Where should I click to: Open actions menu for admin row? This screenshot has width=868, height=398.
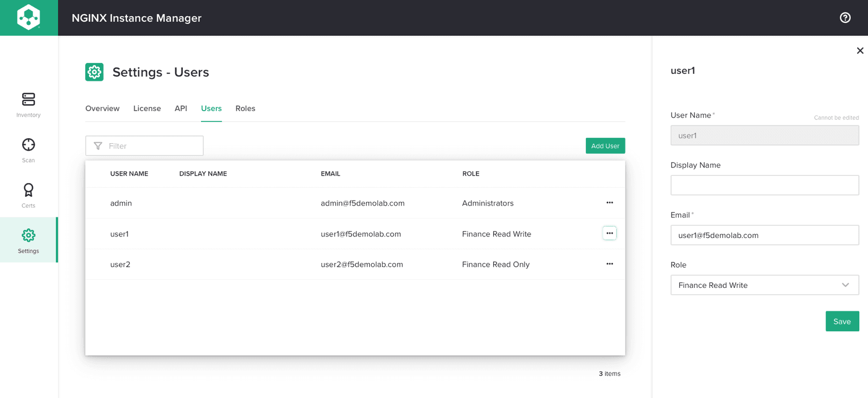pos(609,203)
